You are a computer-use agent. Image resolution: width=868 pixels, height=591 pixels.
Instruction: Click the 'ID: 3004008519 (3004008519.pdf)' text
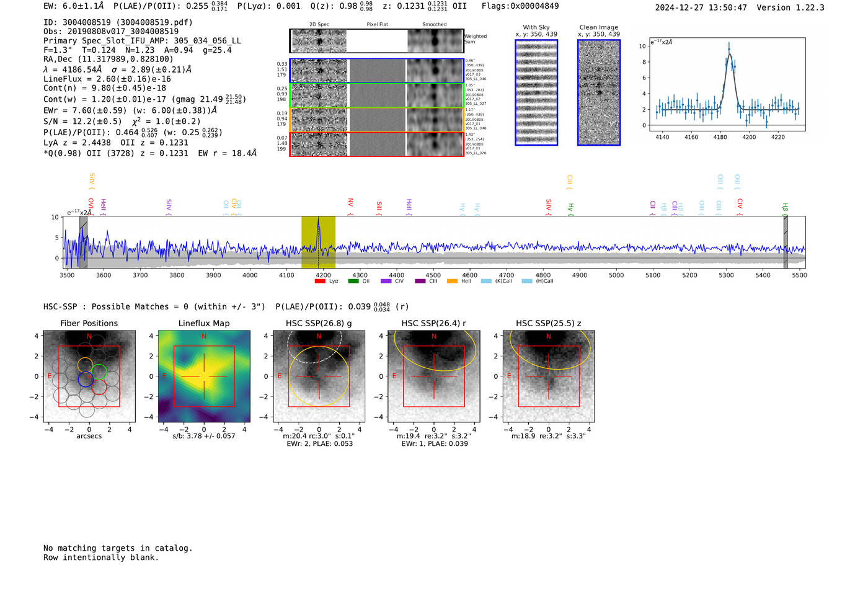[x=118, y=22]
